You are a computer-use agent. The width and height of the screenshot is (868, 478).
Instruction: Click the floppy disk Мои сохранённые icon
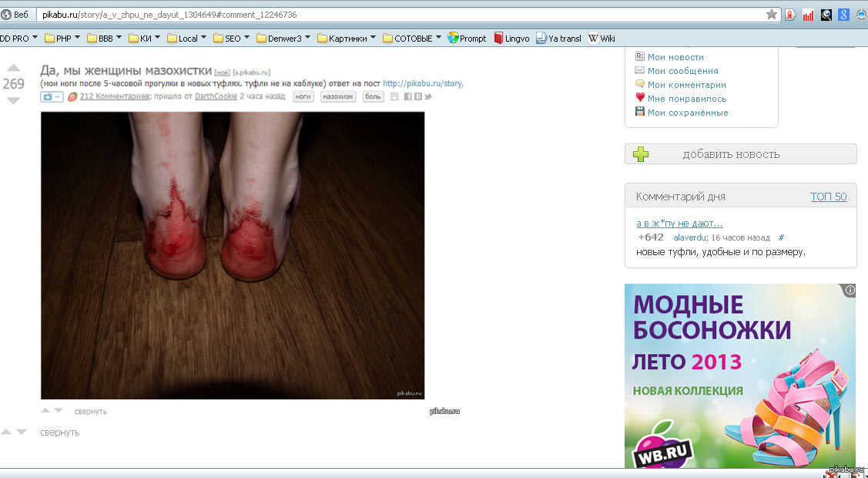pyautogui.click(x=640, y=112)
